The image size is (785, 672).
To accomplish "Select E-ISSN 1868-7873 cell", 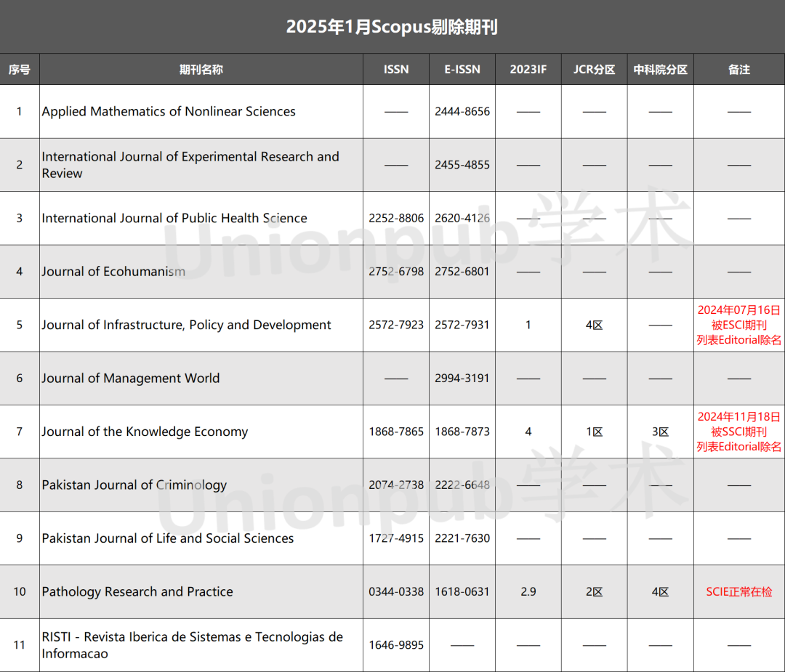I will 462,432.
